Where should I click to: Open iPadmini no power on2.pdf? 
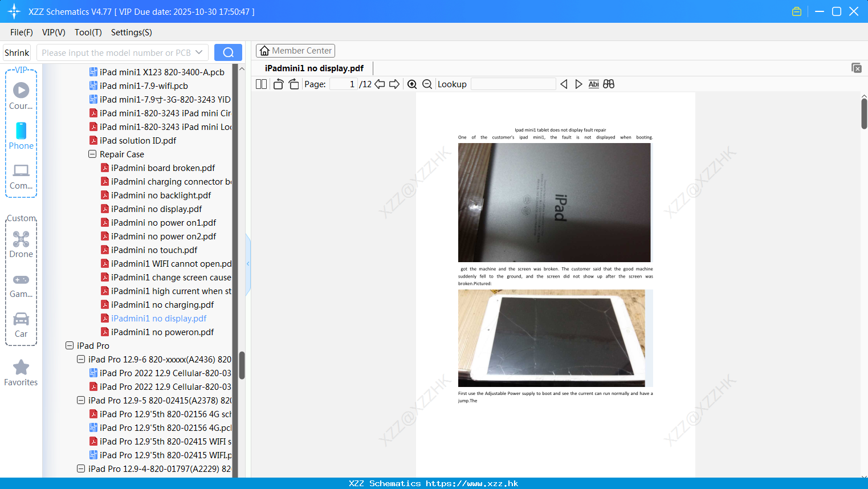[x=158, y=236]
